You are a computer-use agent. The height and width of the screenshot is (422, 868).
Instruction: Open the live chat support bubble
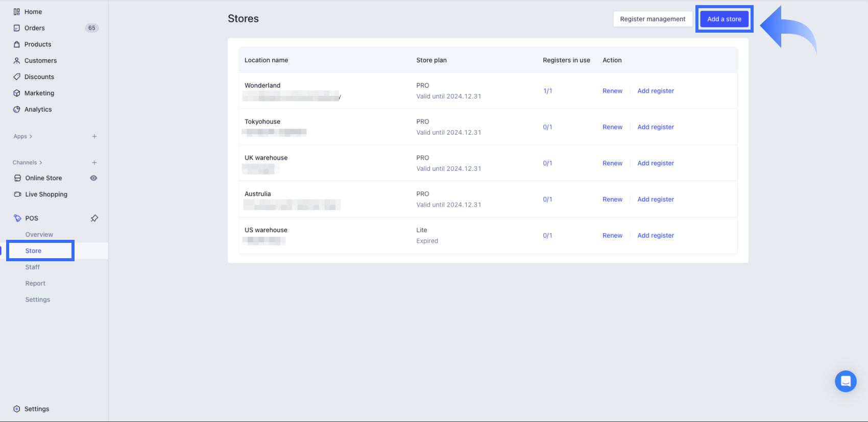point(846,381)
